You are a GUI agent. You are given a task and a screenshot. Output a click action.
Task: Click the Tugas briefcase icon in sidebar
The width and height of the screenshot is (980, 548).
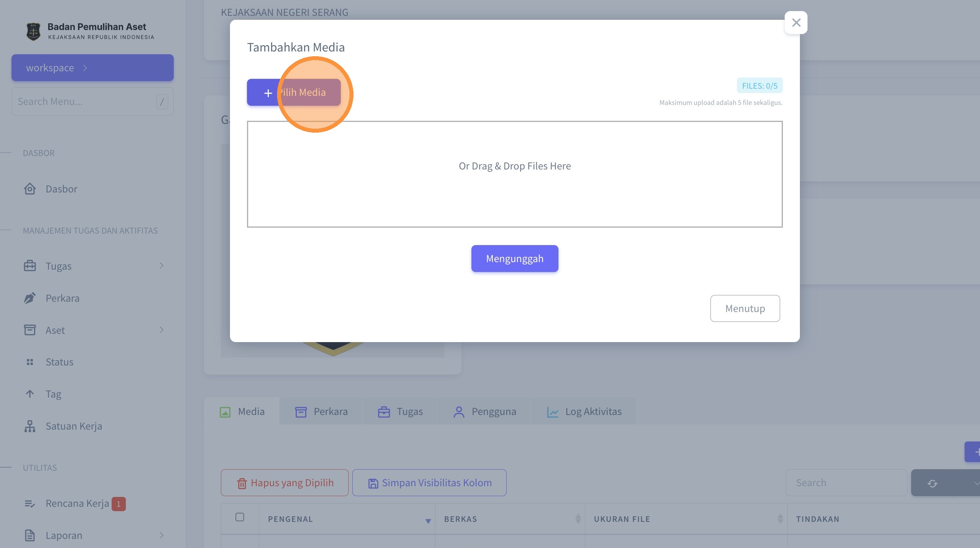tap(30, 266)
